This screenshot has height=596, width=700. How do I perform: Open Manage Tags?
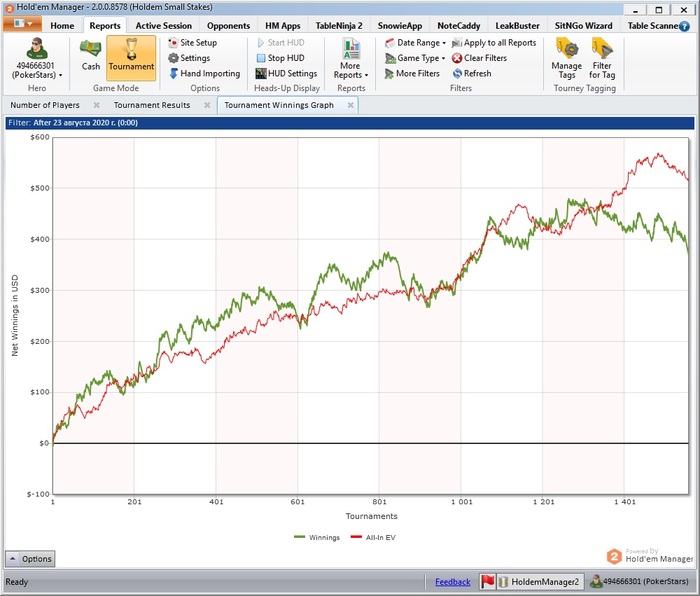point(567,58)
